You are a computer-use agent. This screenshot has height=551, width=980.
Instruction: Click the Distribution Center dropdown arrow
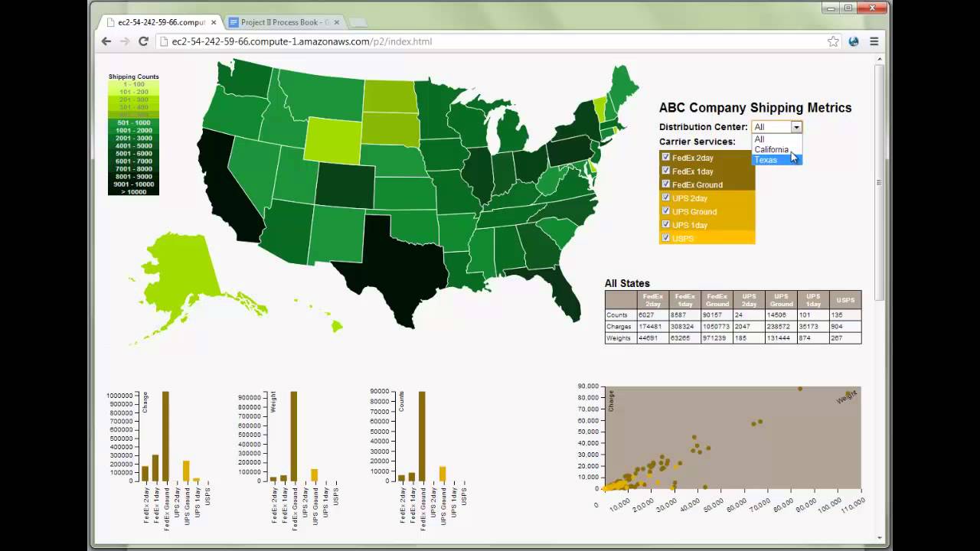(x=796, y=127)
